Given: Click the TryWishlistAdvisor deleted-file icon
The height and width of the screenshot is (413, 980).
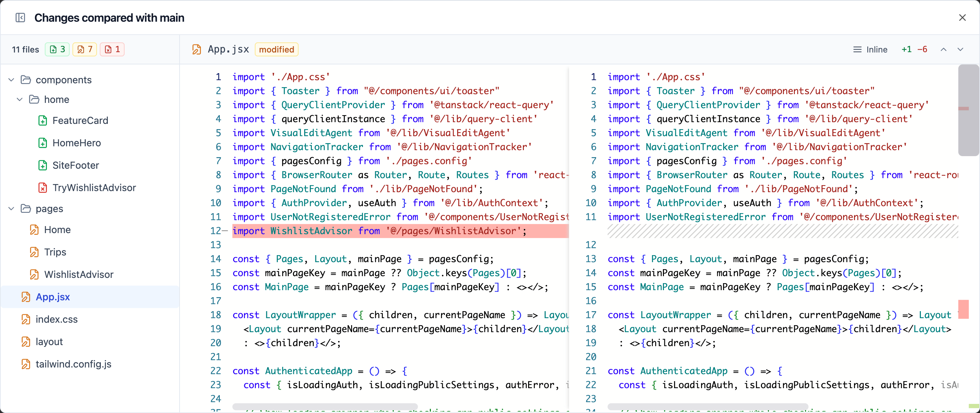Looking at the screenshot, I should tap(43, 188).
